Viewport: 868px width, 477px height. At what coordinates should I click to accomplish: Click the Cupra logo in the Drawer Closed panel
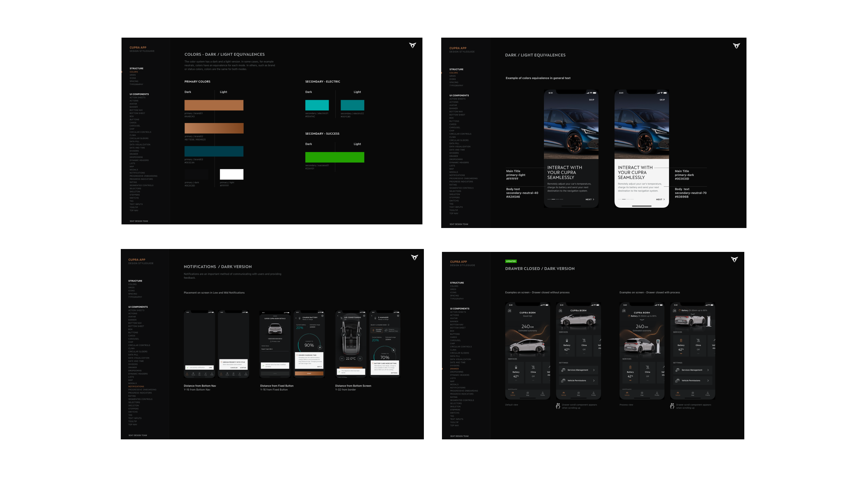click(x=734, y=259)
